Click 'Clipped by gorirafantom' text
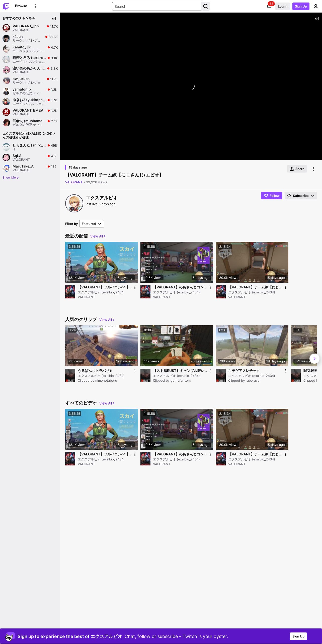The height and width of the screenshot is (644, 322). click(x=172, y=381)
